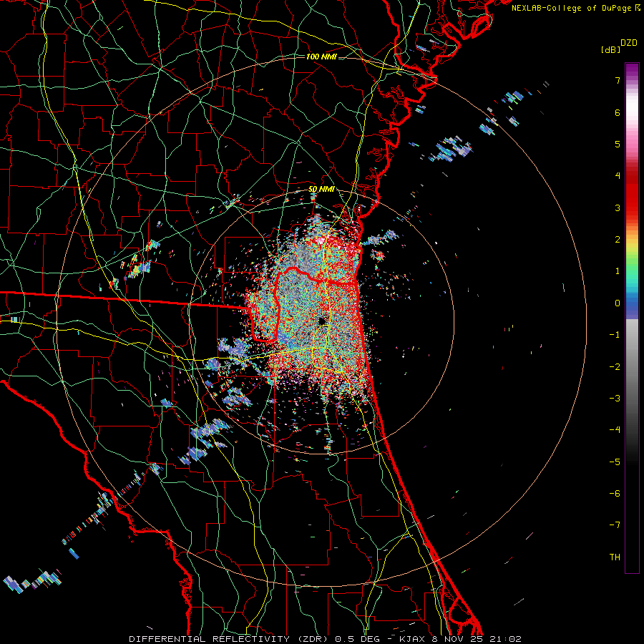
Task: Click the -7 value on the dB scale
Action: tap(615, 525)
